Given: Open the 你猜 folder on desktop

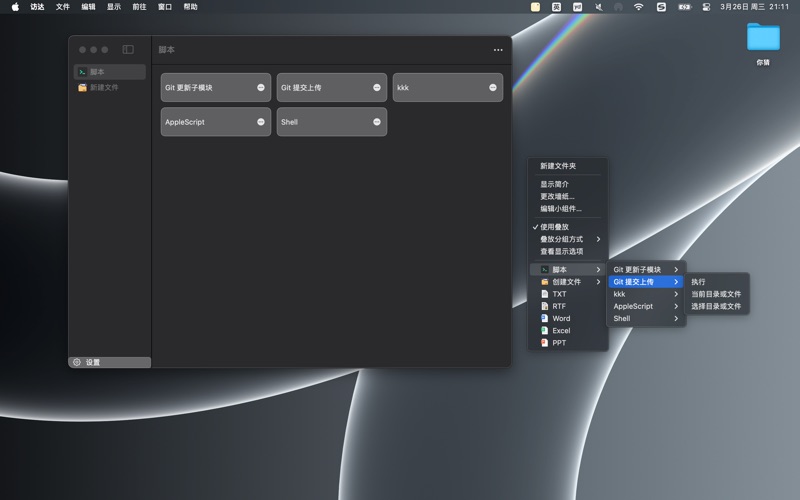Looking at the screenshot, I should click(763, 38).
